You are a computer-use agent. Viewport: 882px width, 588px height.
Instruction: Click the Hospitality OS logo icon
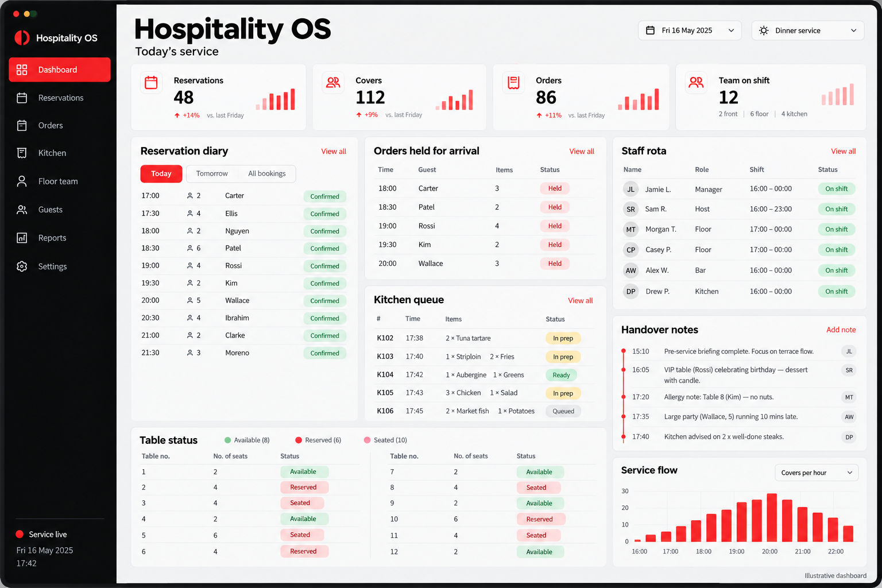coord(22,38)
